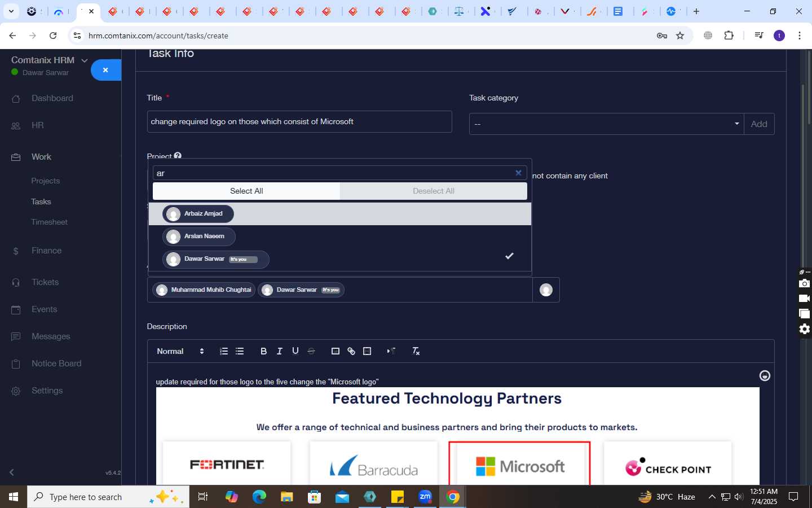Open Zoom from the taskbar
The height and width of the screenshot is (508, 812).
point(425,497)
